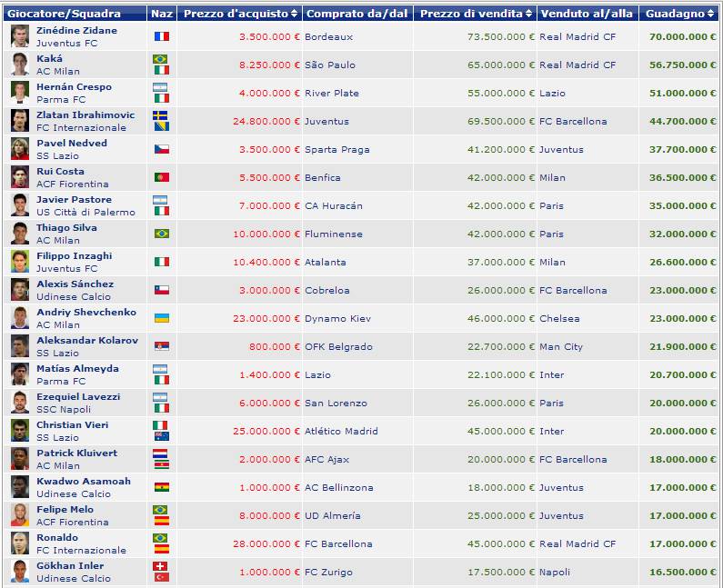
Task: Open Alexis Sánchez player link
Action: [75, 284]
